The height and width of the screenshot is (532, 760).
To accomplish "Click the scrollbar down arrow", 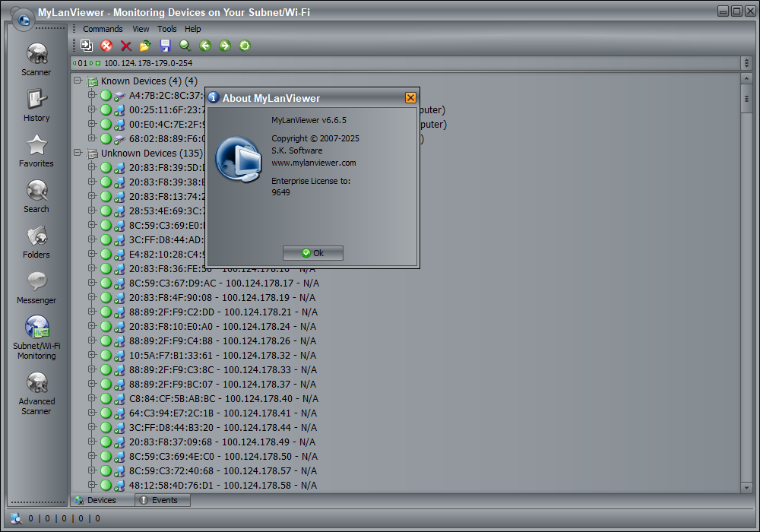I will 746,487.
